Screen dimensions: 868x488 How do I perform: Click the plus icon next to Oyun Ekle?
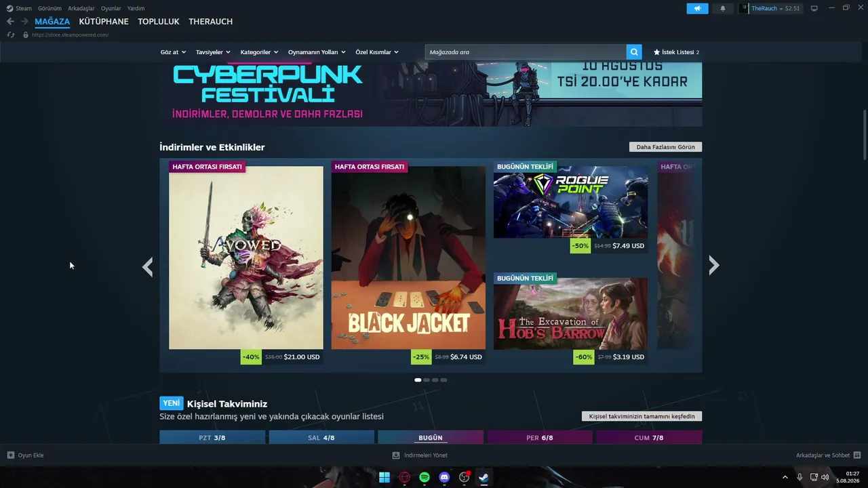pyautogui.click(x=11, y=455)
